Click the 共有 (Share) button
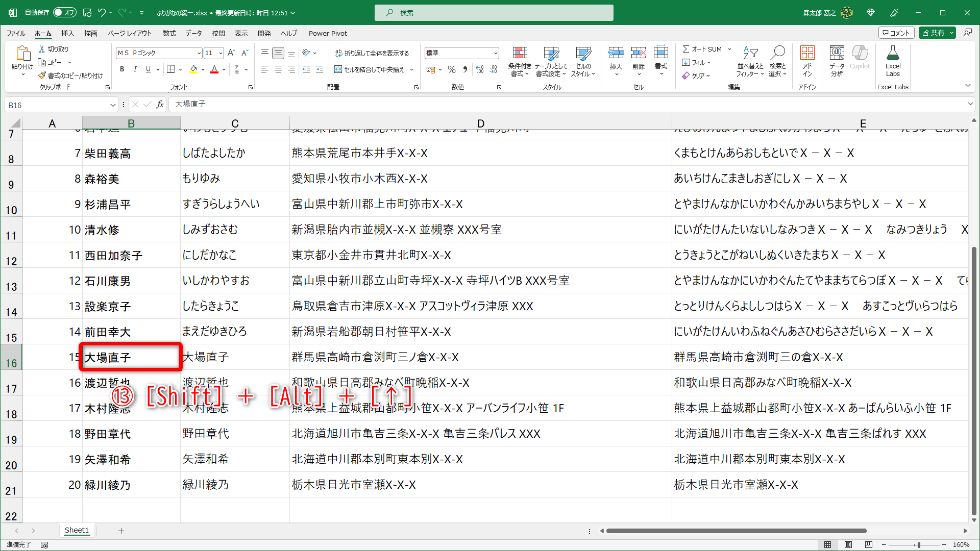Viewport: 980px width, 551px height. (937, 32)
